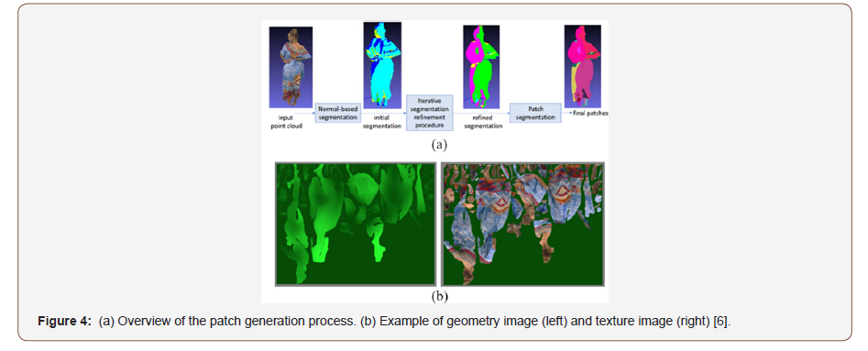Click the "(b)" subfigure label
The width and height of the screenshot is (868, 351).
tap(439, 296)
